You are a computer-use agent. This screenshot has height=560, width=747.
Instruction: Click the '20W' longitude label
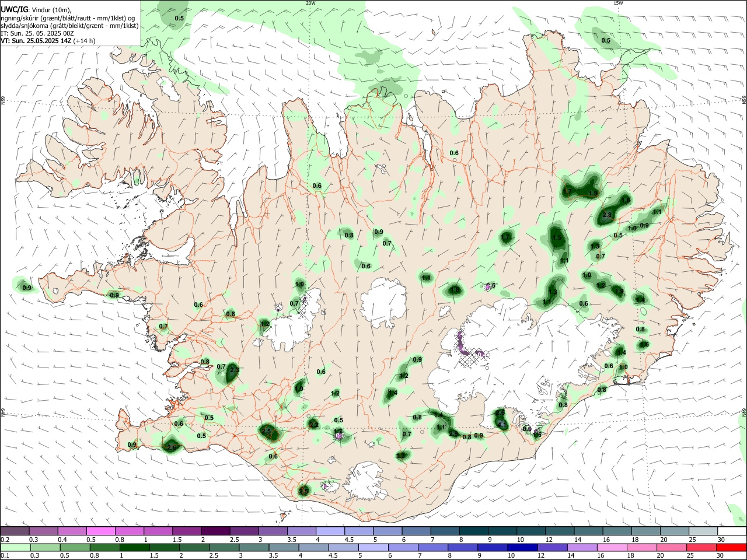310,3
